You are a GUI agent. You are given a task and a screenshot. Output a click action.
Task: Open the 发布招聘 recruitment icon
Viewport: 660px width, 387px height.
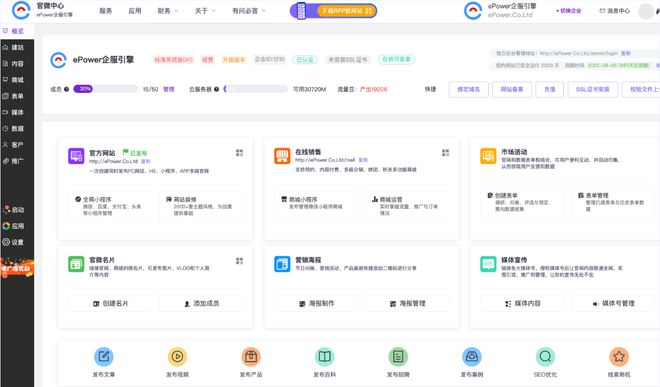(398, 357)
